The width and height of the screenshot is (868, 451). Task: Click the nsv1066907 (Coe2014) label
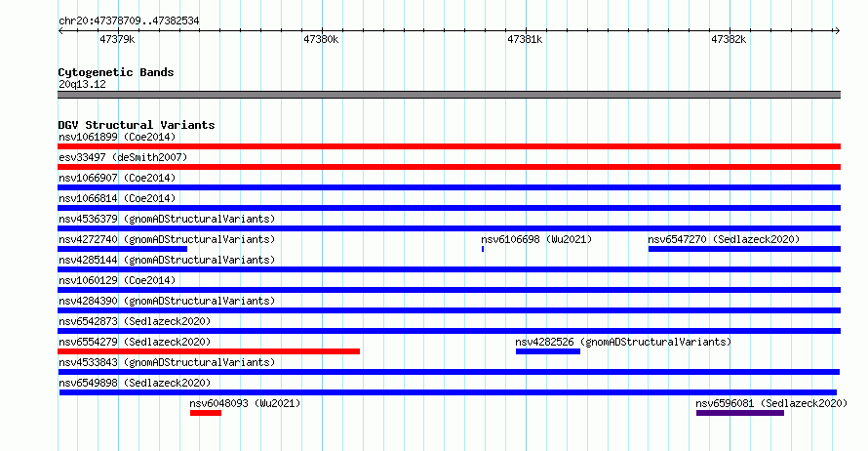[117, 178]
